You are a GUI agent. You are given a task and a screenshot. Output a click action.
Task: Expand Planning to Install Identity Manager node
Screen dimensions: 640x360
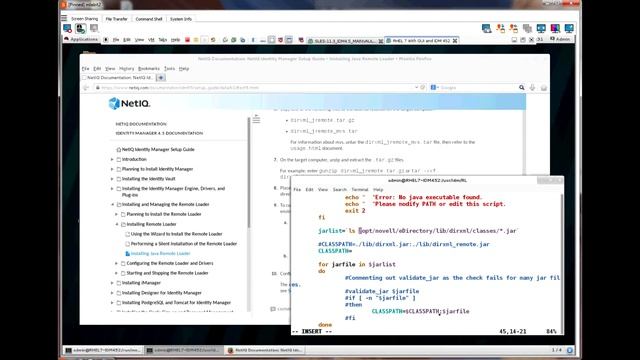tap(112, 169)
